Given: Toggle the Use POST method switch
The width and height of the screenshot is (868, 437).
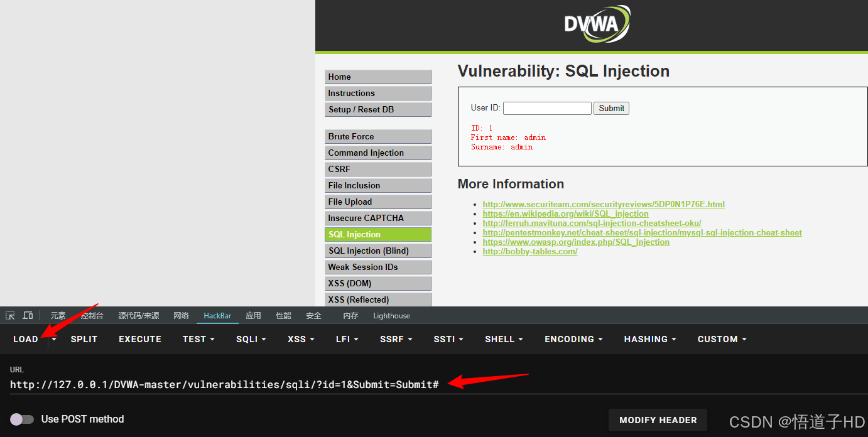Looking at the screenshot, I should (22, 419).
